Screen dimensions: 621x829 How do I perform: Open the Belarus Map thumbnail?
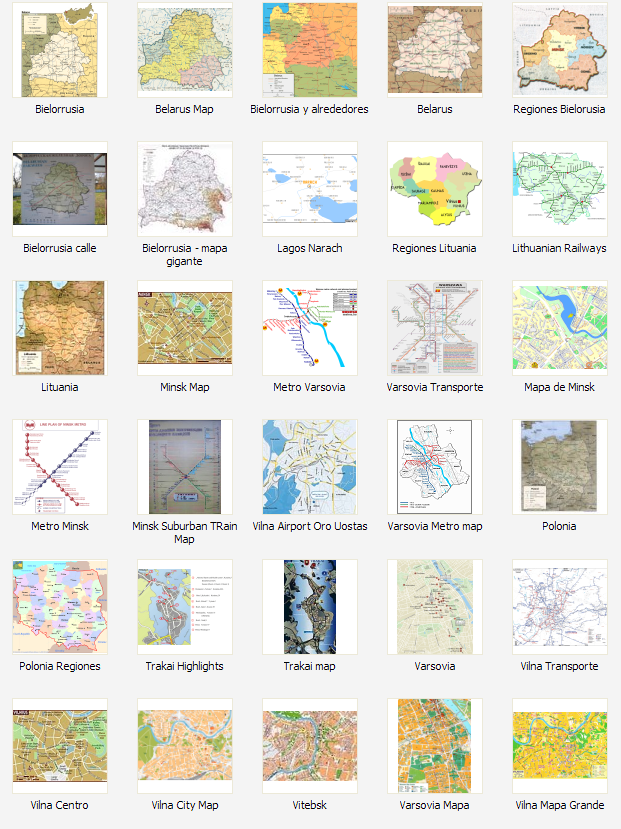pyautogui.click(x=184, y=49)
